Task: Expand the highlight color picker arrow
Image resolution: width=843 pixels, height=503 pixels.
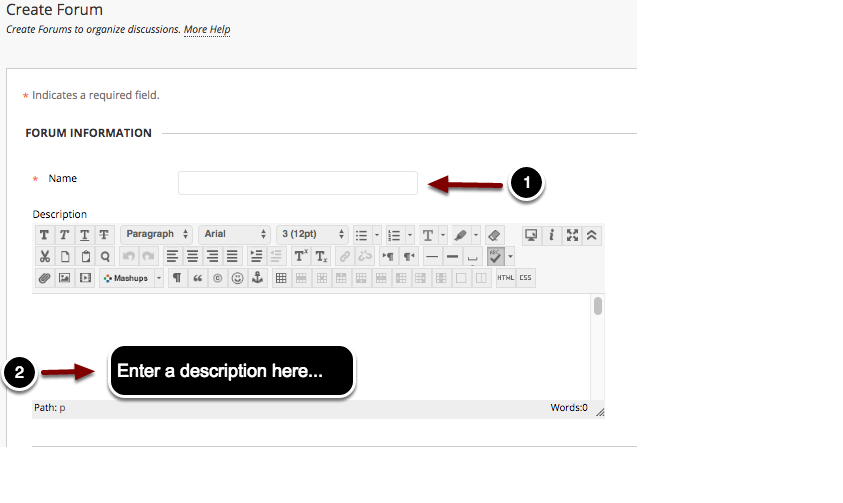Action: (x=476, y=235)
